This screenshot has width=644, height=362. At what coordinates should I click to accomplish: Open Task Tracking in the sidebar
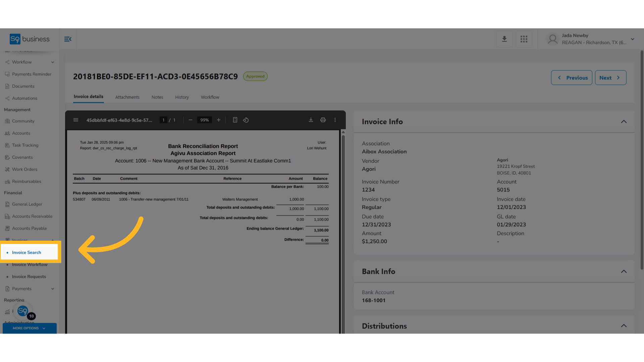25,145
